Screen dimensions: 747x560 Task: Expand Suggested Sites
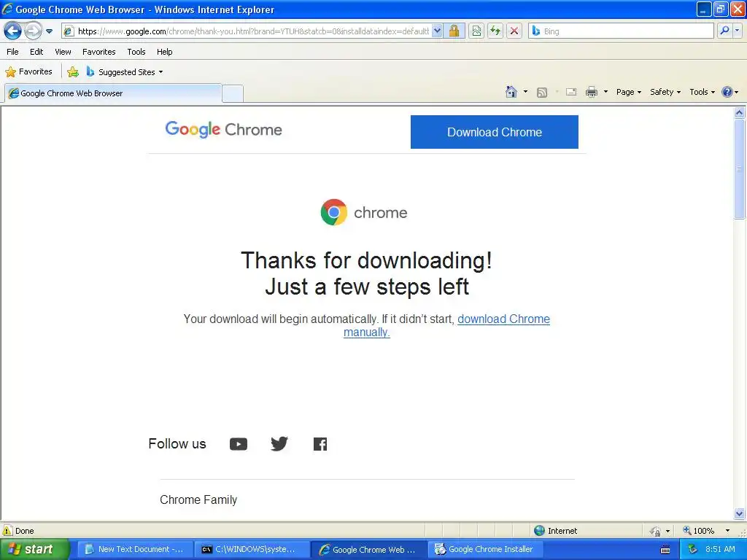pyautogui.click(x=125, y=72)
